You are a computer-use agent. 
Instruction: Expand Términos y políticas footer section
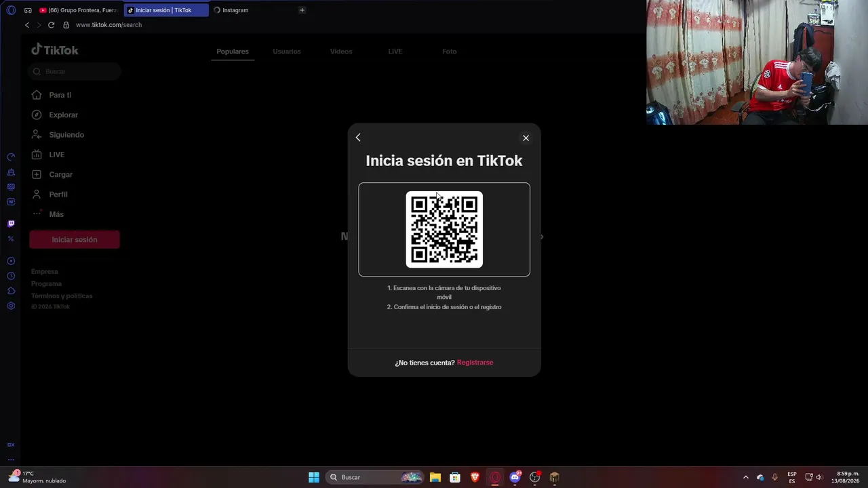pos(62,296)
